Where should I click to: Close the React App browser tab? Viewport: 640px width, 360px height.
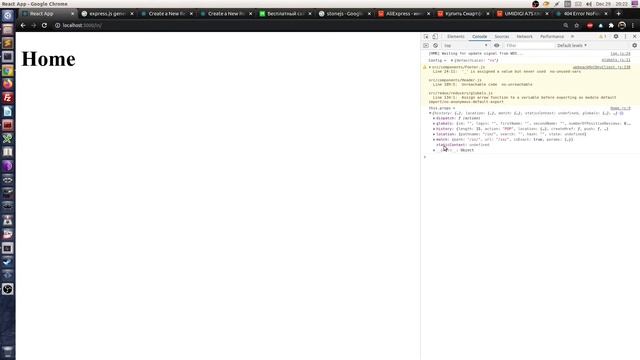coord(73,13)
